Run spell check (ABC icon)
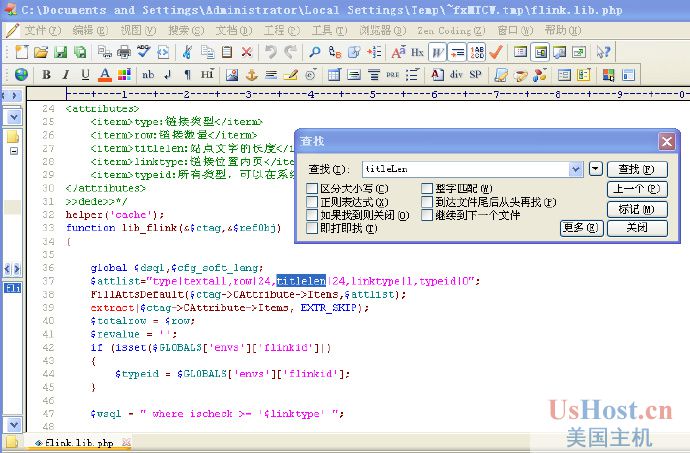Viewport: 690px width, 453px height. tap(143, 52)
